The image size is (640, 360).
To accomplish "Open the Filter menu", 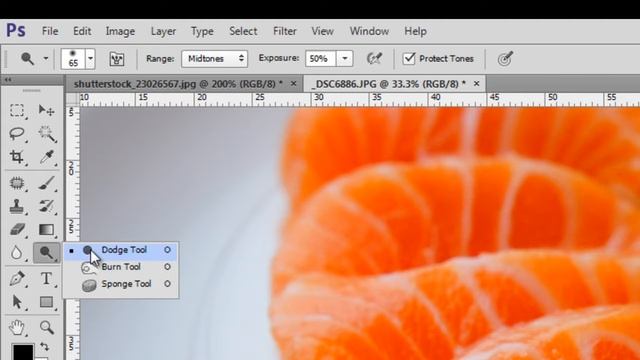I will 284,31.
